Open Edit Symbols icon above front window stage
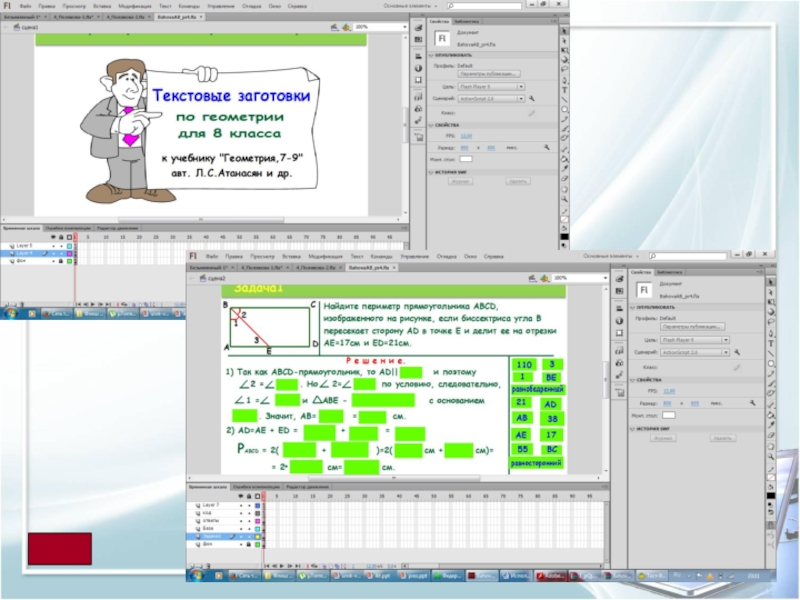Viewport: 800px width, 600px height. pos(544,278)
